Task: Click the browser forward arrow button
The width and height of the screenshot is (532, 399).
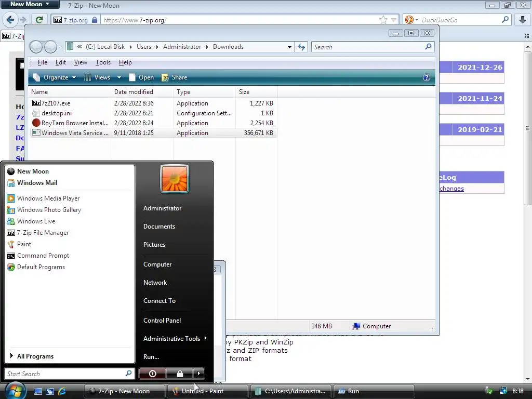Action: (23, 20)
